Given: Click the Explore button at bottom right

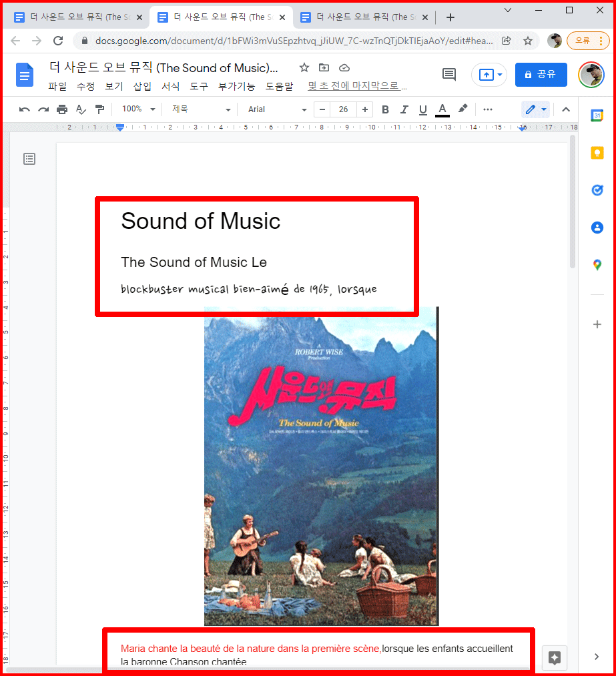Looking at the screenshot, I should (x=555, y=658).
